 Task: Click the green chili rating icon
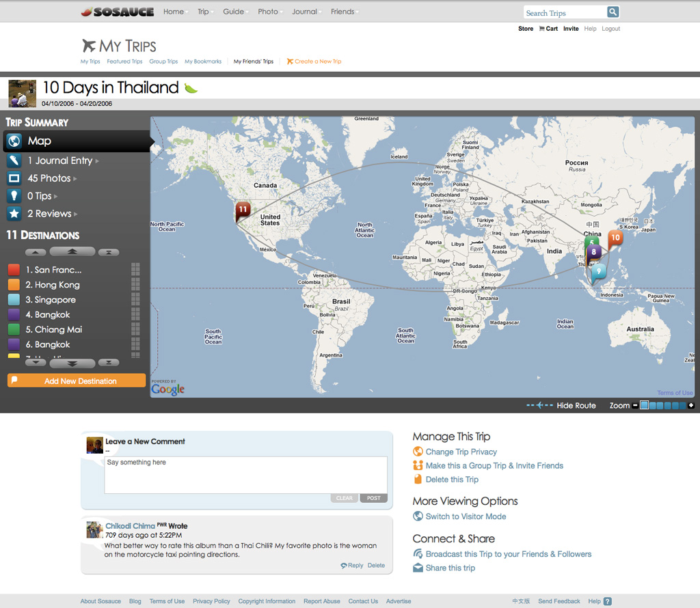coord(191,88)
